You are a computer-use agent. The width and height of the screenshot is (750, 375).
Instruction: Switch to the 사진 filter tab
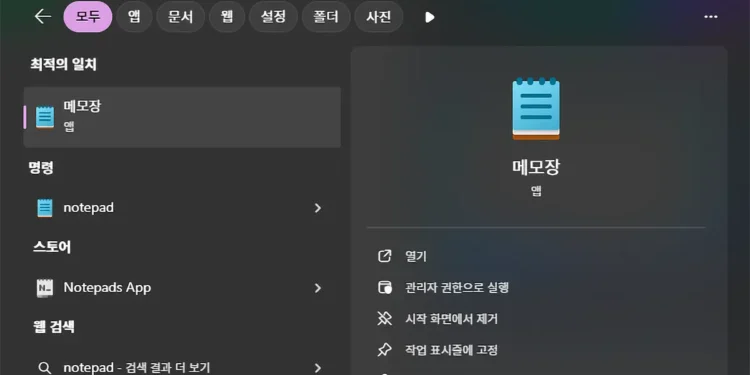[378, 17]
